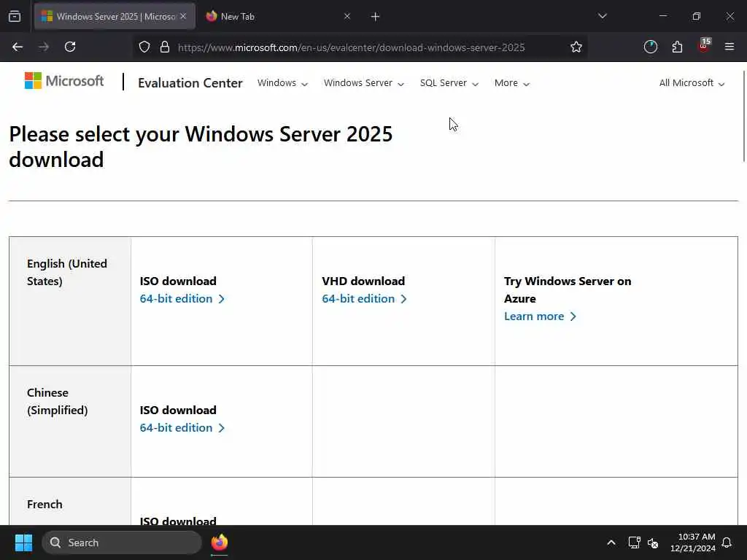Switch to the New Tab tab
Viewport: 747px width, 560px height.
[279, 16]
